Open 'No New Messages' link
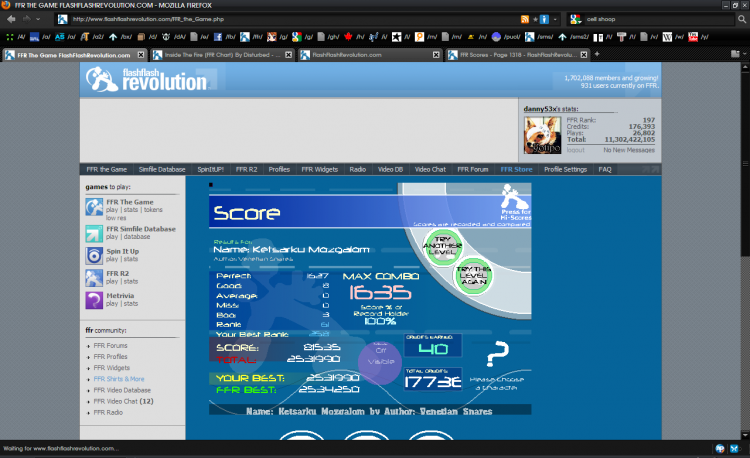Viewport: 750px width, 458px height. (629, 150)
